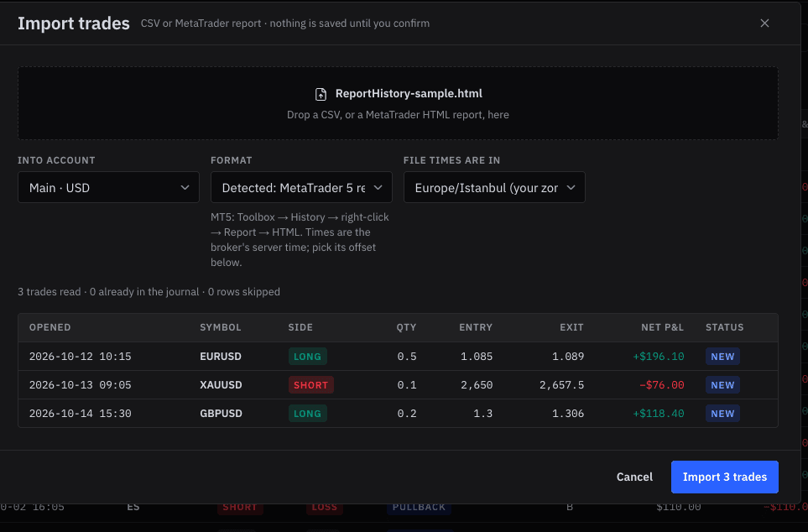Click the 2,657.5 exit price
The height and width of the screenshot is (532, 808).
coord(561,385)
